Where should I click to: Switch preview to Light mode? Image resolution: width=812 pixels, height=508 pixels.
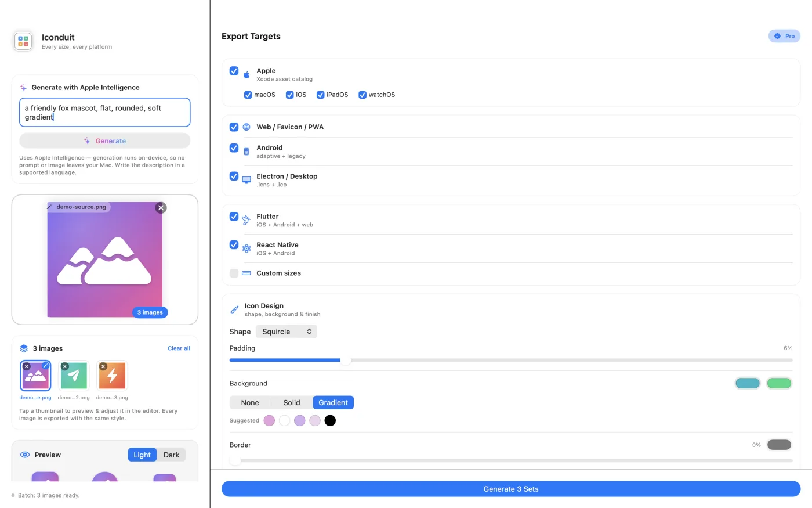(142, 455)
